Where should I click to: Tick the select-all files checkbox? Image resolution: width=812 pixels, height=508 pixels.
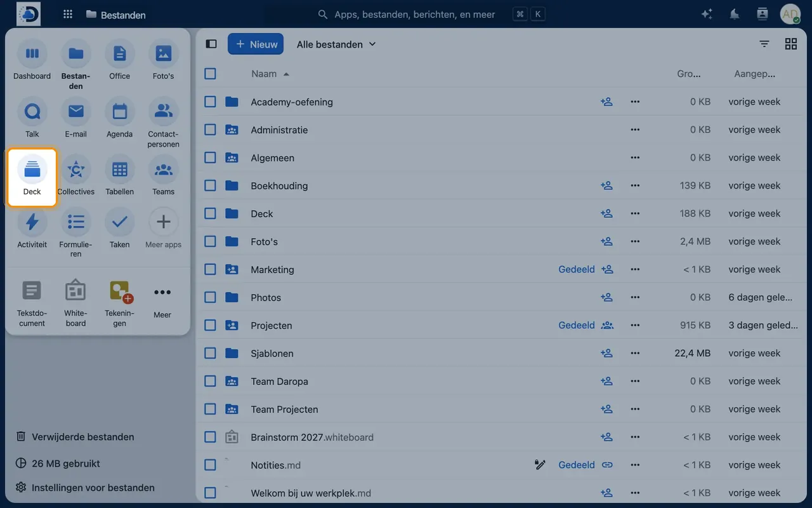[211, 74]
